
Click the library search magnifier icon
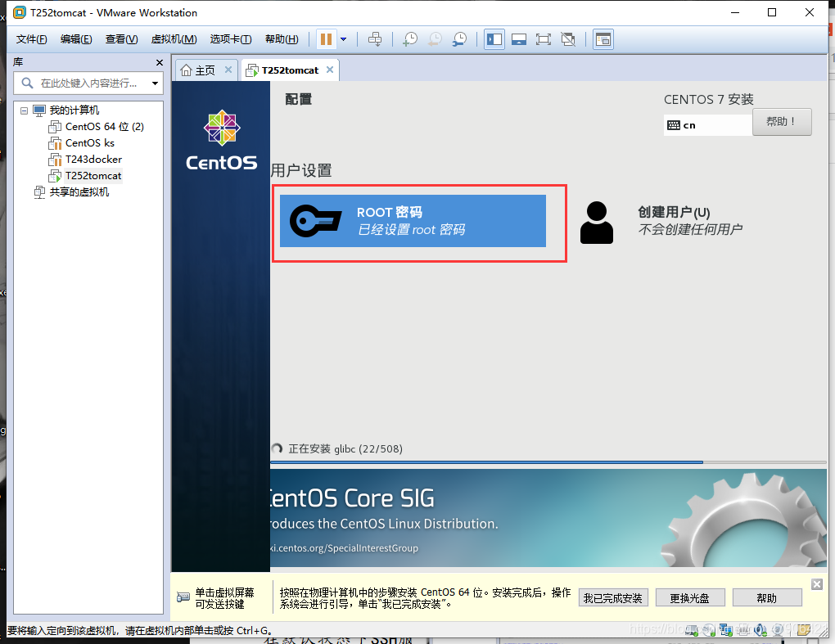[27, 83]
